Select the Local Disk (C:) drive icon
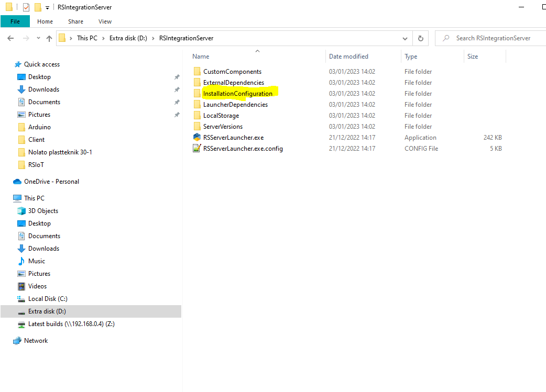 21,299
